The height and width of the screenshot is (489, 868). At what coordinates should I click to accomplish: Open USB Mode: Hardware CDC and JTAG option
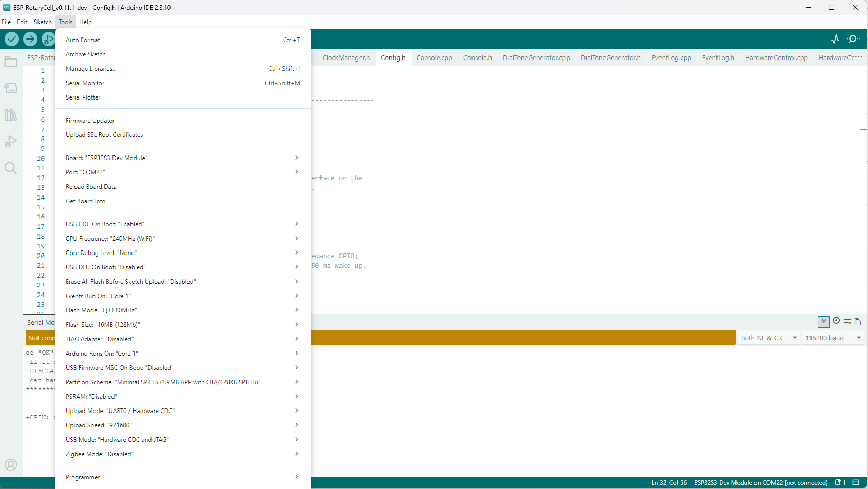click(x=183, y=440)
